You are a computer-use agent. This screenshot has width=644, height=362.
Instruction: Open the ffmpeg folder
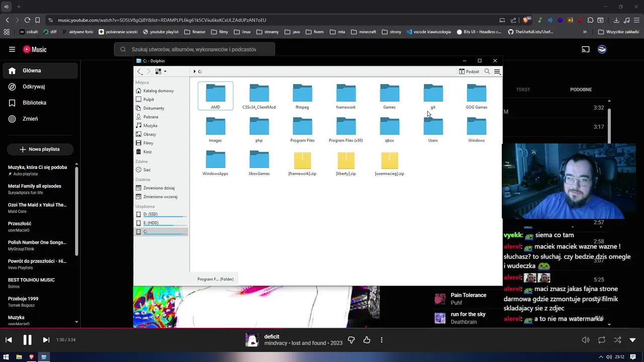pos(302,96)
